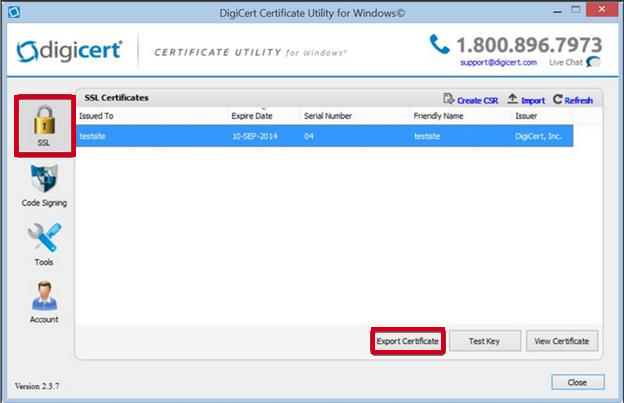624x403 pixels.
Task: Click the serial number 04 cell
Action: click(309, 136)
